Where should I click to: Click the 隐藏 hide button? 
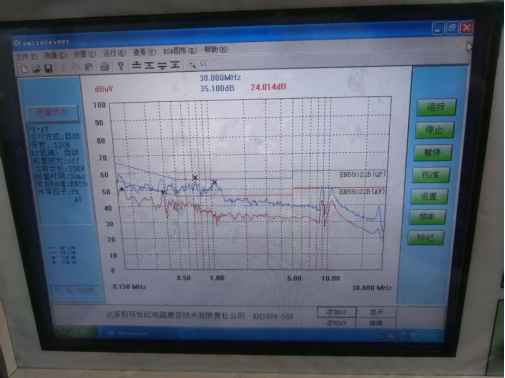376,323
